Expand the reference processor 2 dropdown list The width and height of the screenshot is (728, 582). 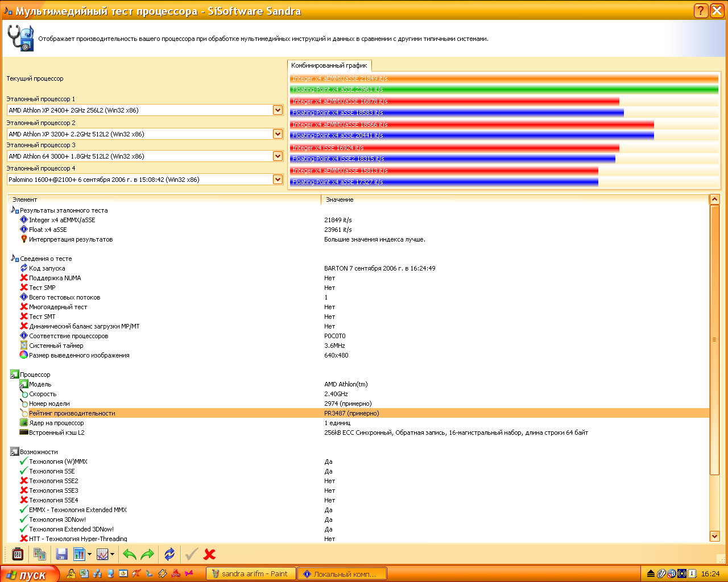pos(278,134)
